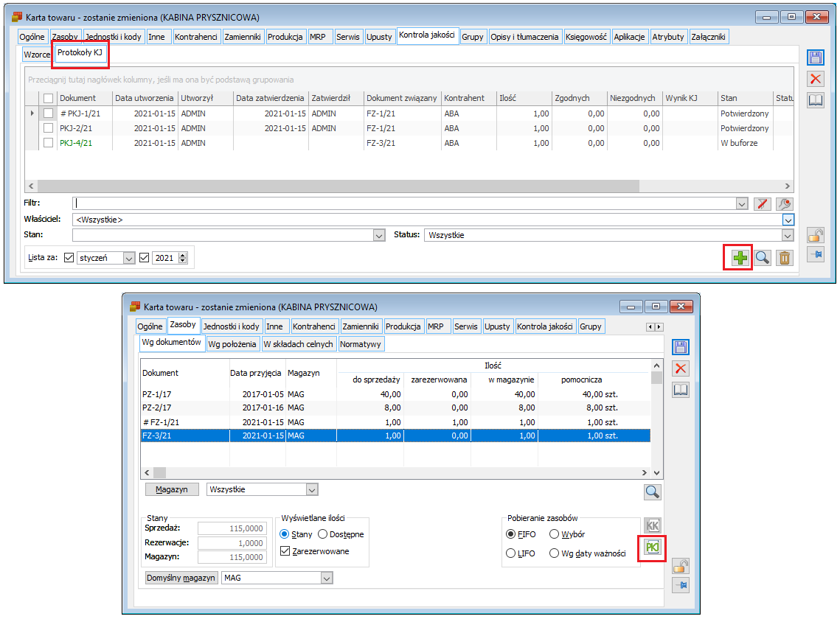Switch to Wg położenia subtab
The width and height of the screenshot is (840, 619).
232,344
